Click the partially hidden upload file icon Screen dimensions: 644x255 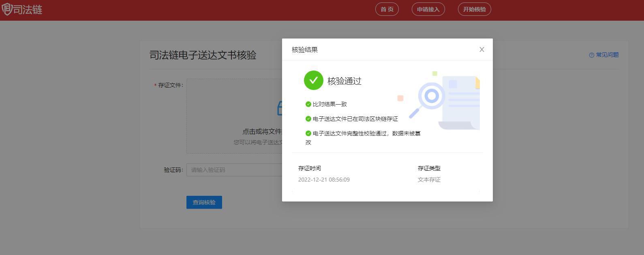pyautogui.click(x=279, y=108)
